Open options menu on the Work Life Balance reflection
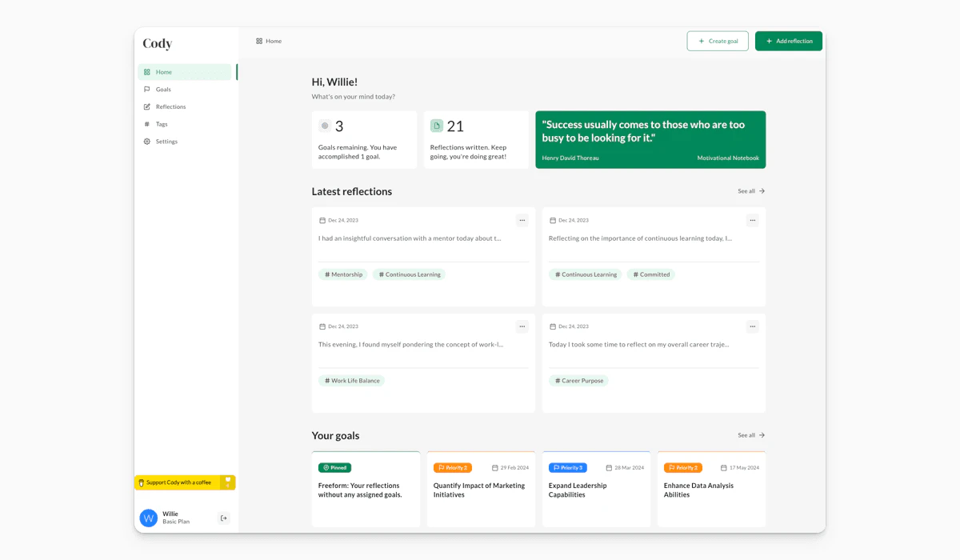The width and height of the screenshot is (960, 560). coord(522,326)
